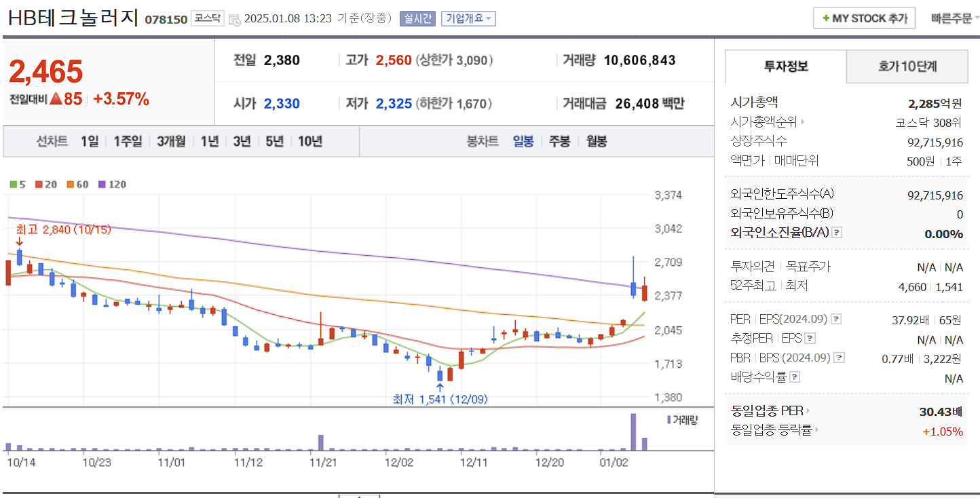980x498 pixels.
Task: Toggle the green 5-day moving average legend
Action: [x=16, y=184]
